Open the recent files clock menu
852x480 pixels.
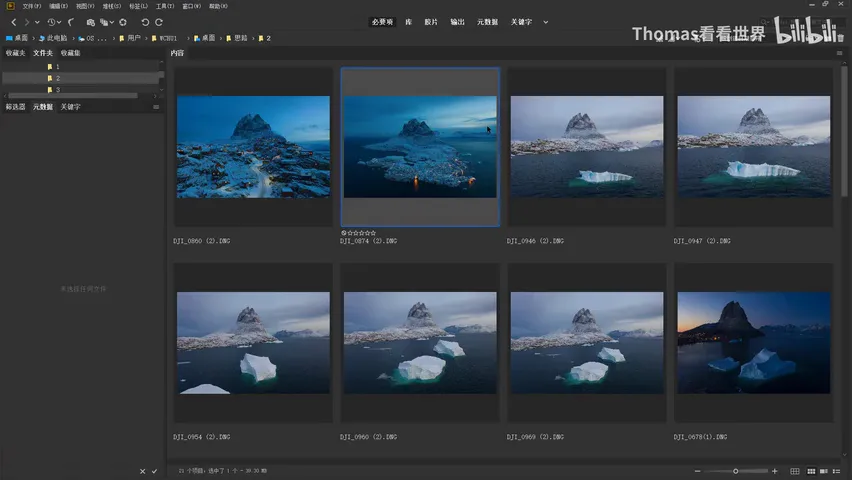53,22
